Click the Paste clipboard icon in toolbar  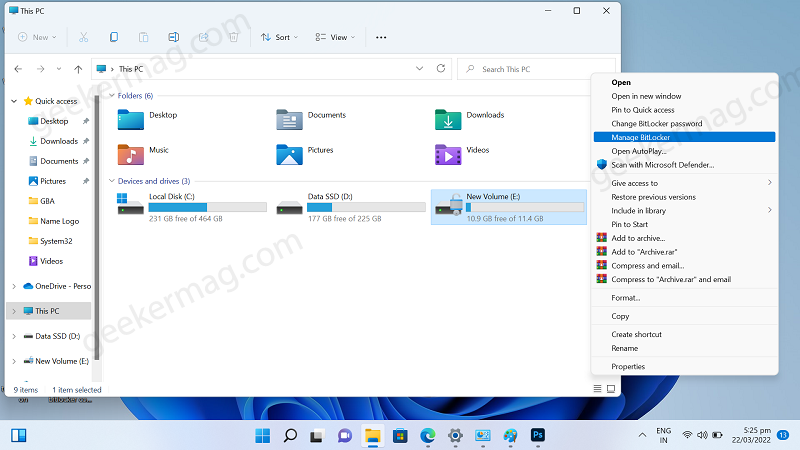pos(143,37)
